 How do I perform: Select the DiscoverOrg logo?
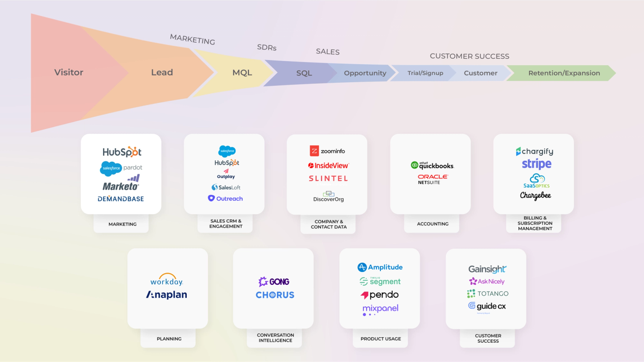pos(328,197)
